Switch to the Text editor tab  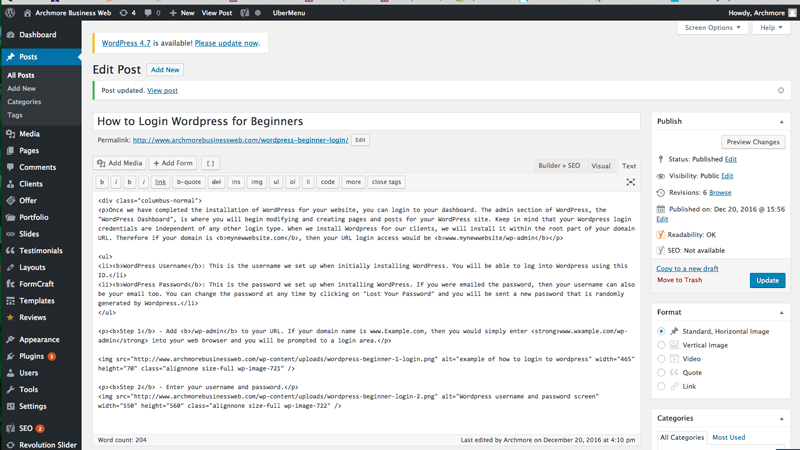coord(629,166)
